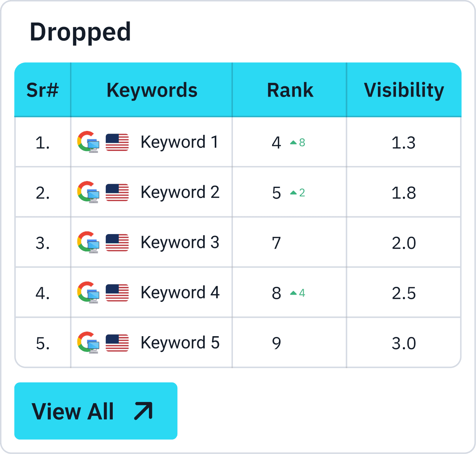Click the US flag icon for Keyword 1
476x454 pixels.
click(x=117, y=142)
